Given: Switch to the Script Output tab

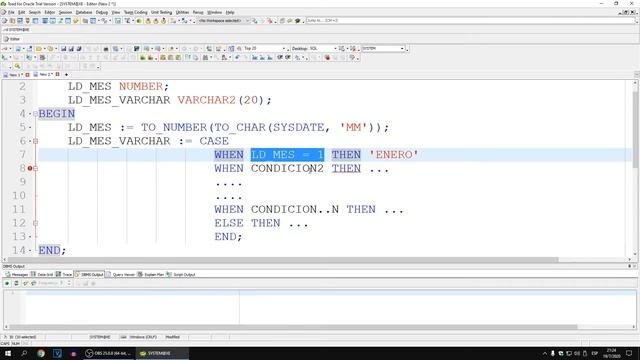Looking at the screenshot, I should pos(181,274).
